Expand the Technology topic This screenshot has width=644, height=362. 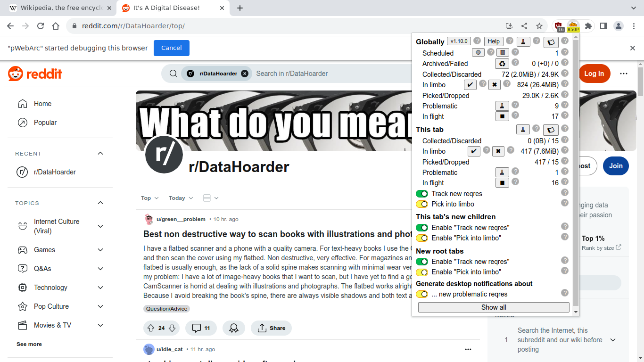[x=100, y=288]
